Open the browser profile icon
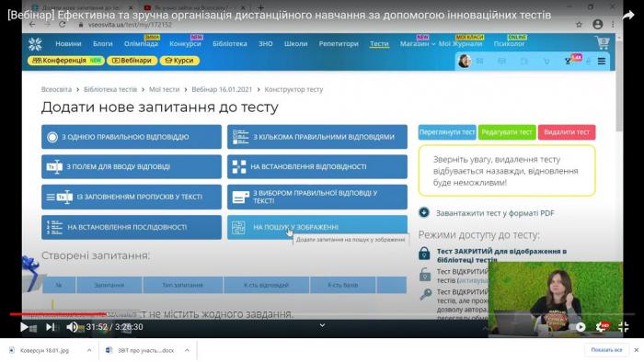This screenshot has height=362, width=644. (x=598, y=25)
